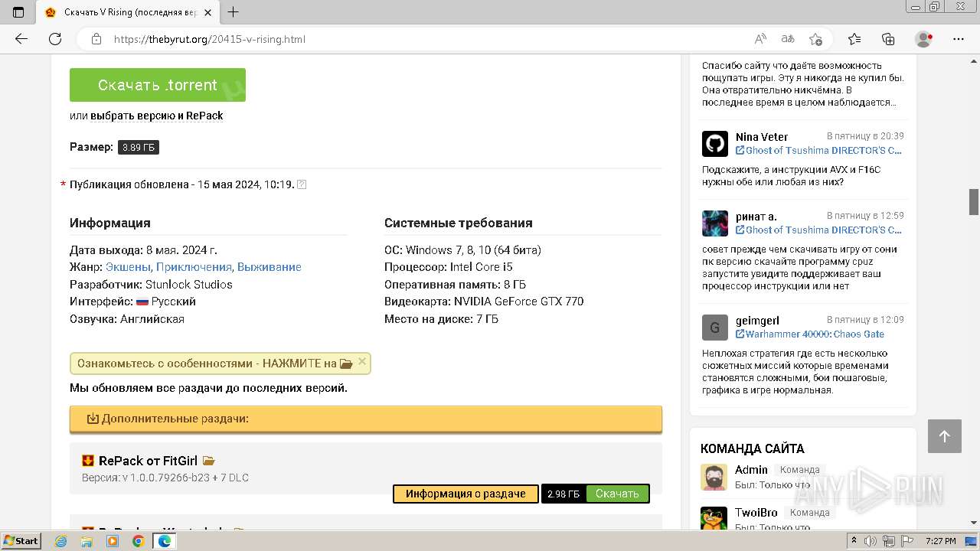Click the КОМАНДА САЙТА heading

(753, 448)
